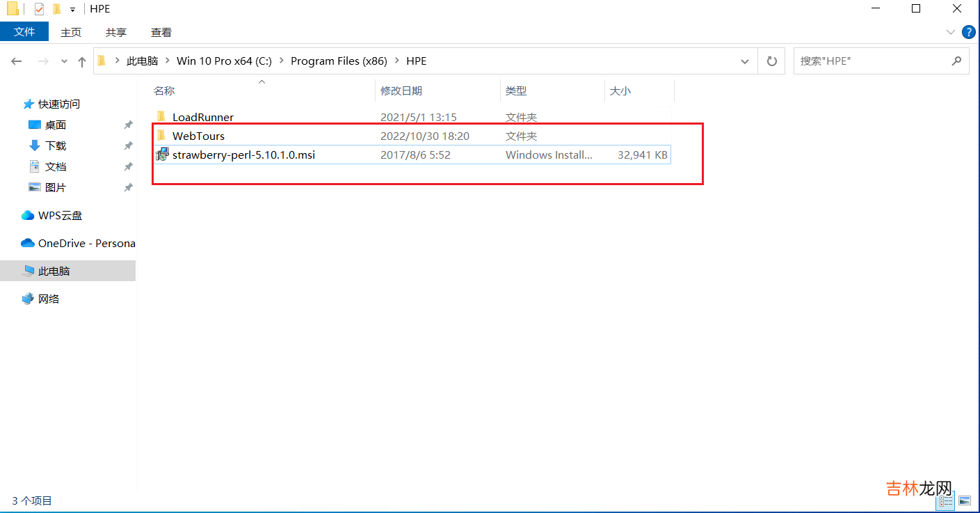Viewport: 980px width, 513px height.
Task: Click the Back navigation arrow
Action: tap(17, 61)
